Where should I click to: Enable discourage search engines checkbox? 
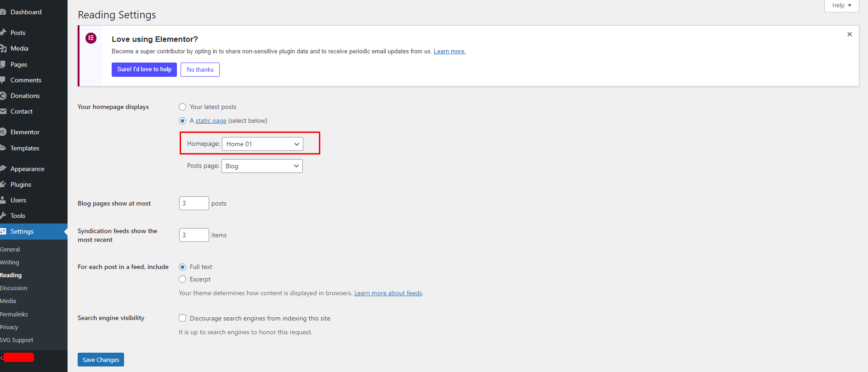(182, 318)
